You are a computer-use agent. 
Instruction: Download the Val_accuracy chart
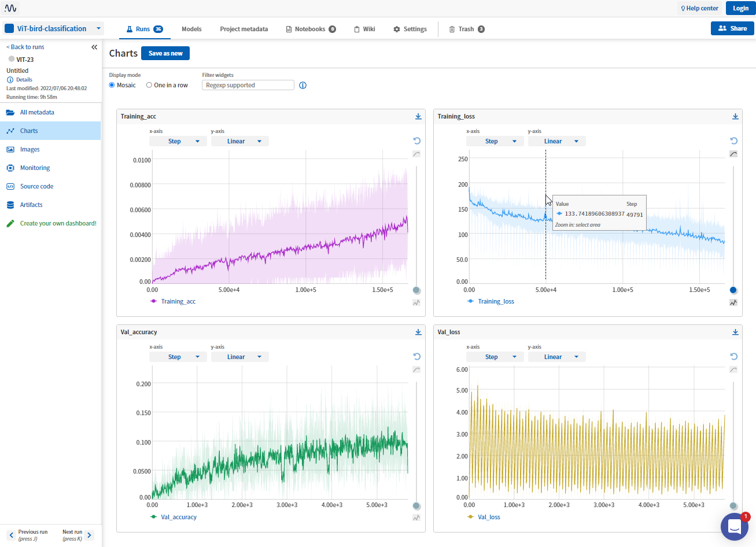coord(418,332)
